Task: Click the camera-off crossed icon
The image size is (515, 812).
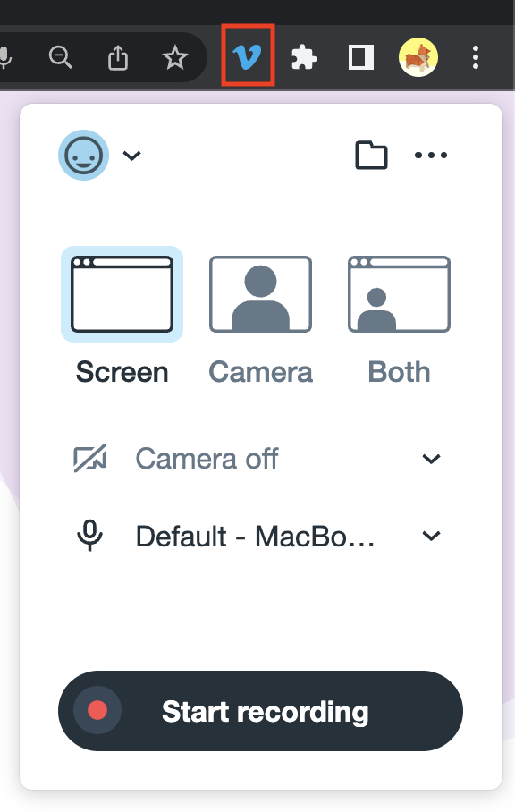Action: 90,458
